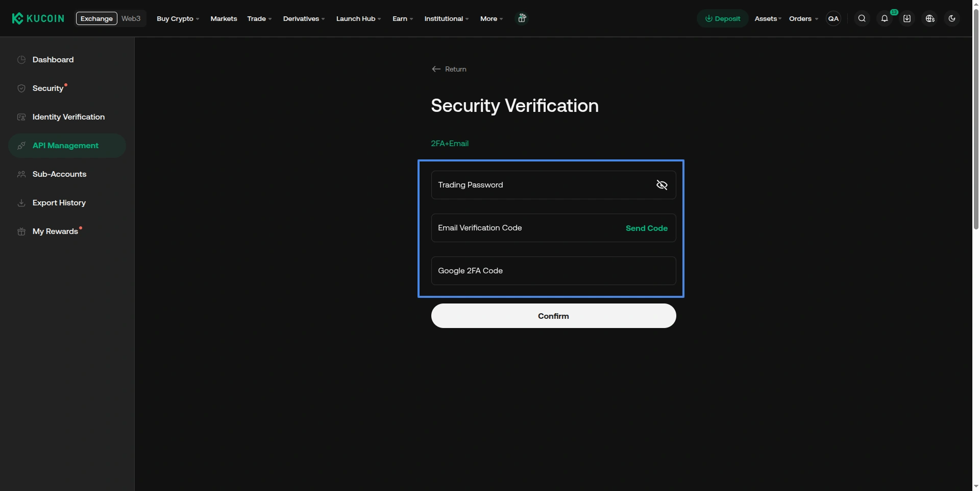Screen dimensions: 980x491
Task: Click the KuCoin logo
Action: click(x=38, y=18)
